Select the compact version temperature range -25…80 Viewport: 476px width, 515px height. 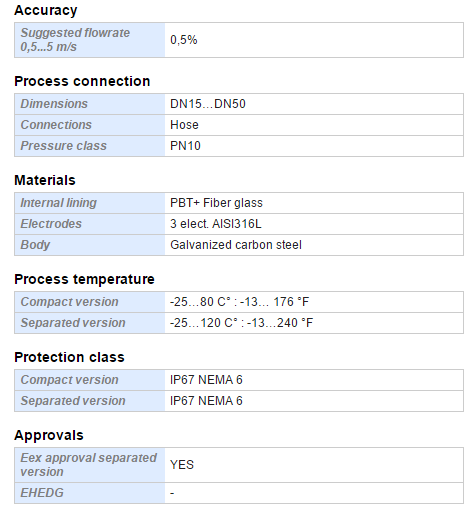[239, 302]
